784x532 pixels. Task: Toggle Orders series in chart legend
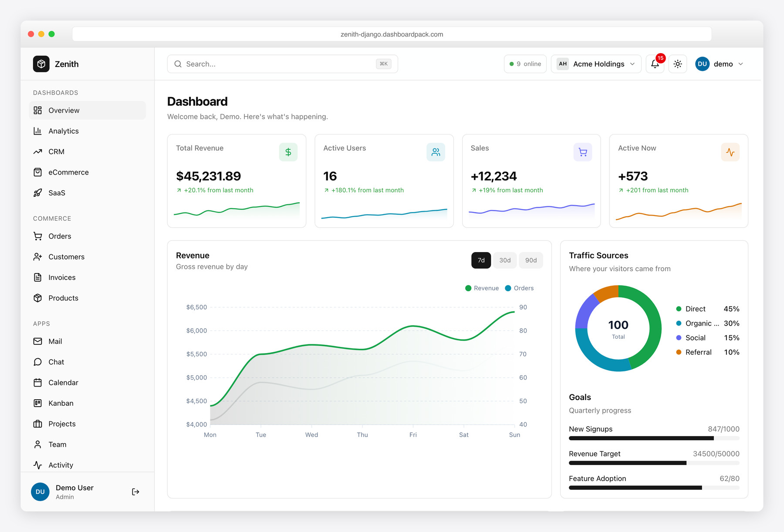tap(519, 288)
